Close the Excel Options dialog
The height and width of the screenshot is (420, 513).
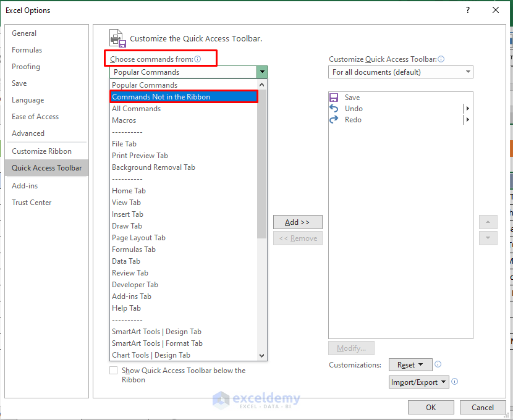click(x=496, y=10)
